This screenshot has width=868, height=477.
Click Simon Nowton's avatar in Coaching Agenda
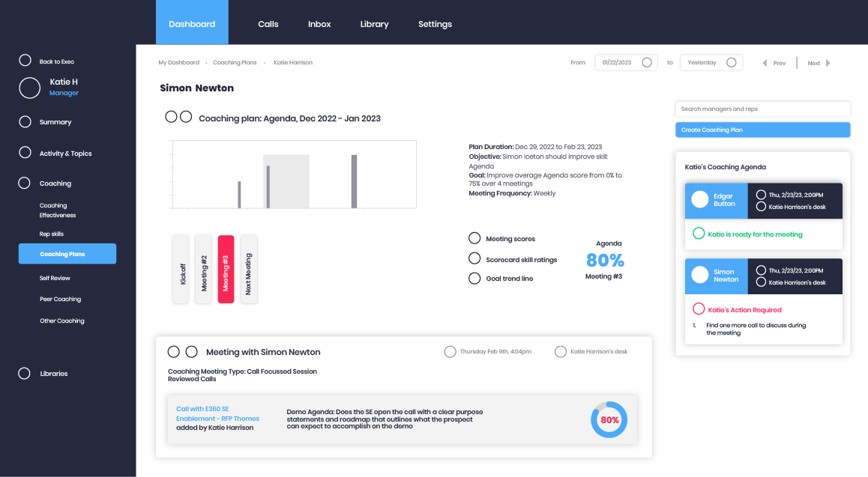click(700, 276)
